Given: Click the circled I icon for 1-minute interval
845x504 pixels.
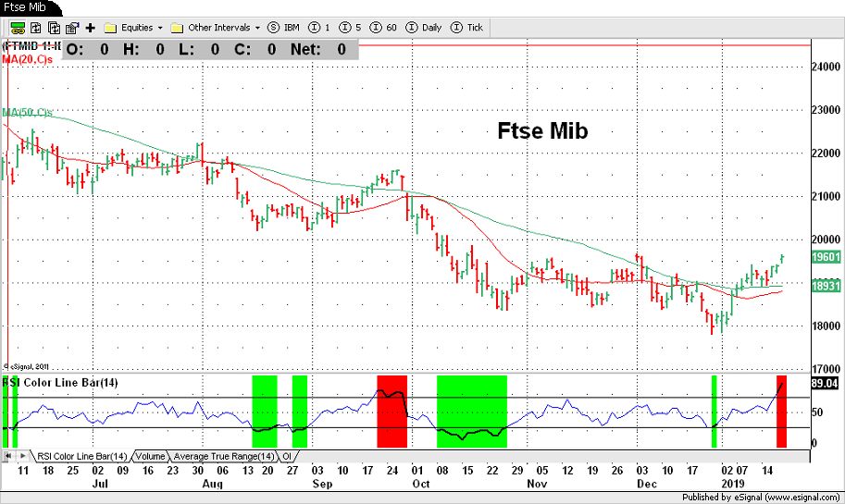Looking at the screenshot, I should (314, 28).
